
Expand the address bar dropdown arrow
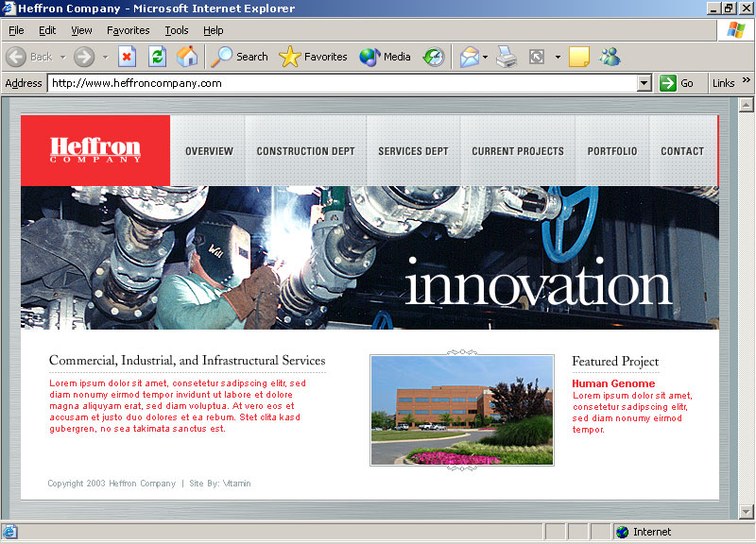(644, 83)
